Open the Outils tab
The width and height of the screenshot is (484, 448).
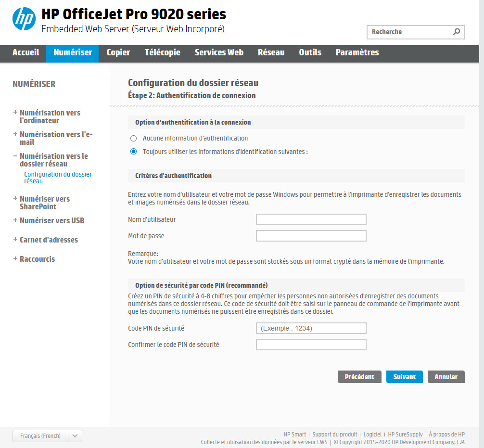(x=310, y=52)
